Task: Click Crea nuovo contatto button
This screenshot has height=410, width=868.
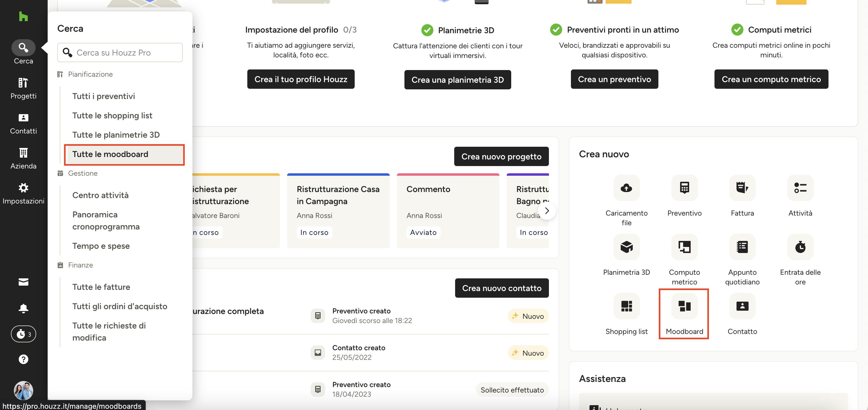Action: 502,288
